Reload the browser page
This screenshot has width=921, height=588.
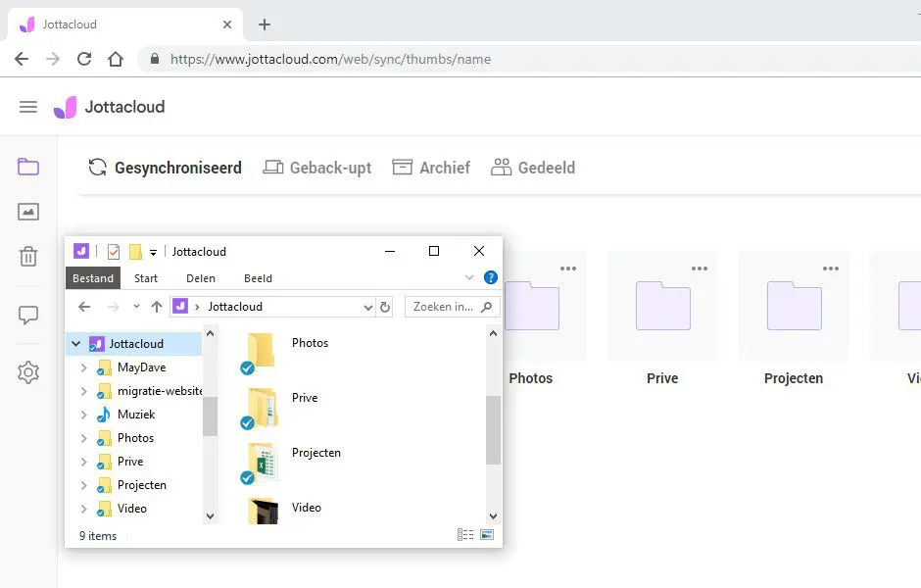coord(84,59)
